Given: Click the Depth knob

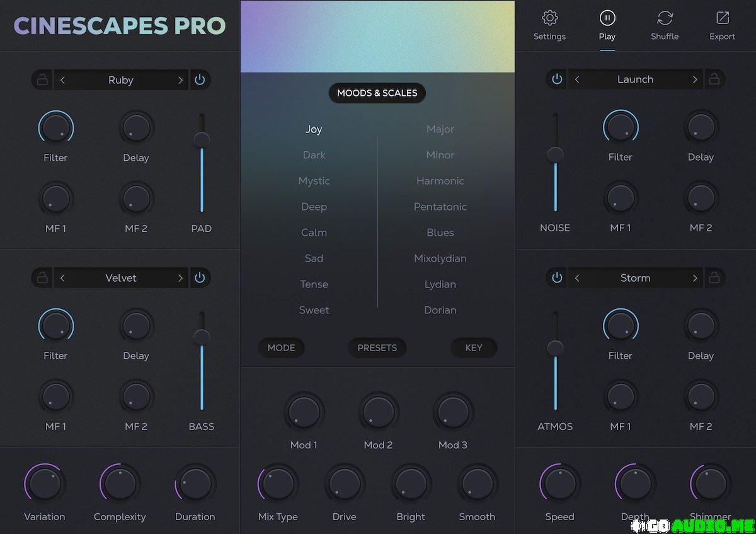Looking at the screenshot, I should coord(635,484).
